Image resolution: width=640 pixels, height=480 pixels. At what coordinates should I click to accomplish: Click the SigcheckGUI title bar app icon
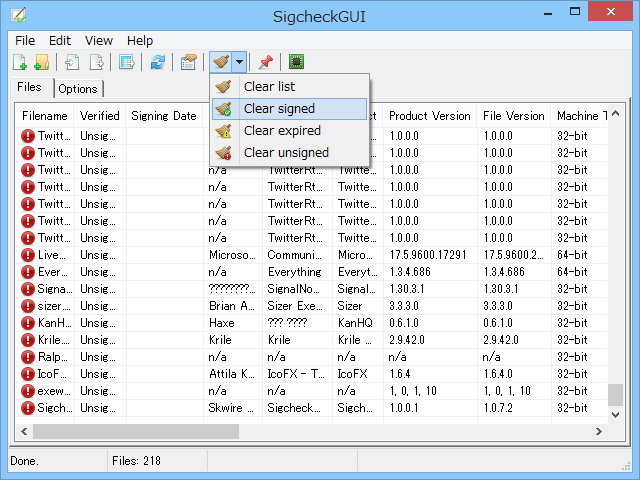pos(18,16)
